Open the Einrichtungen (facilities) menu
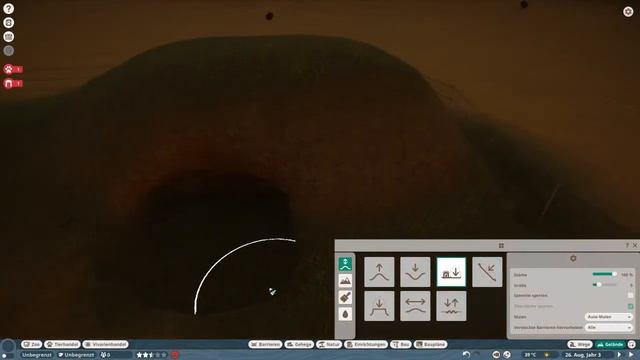Viewport: 640px width, 360px height. tap(366, 344)
